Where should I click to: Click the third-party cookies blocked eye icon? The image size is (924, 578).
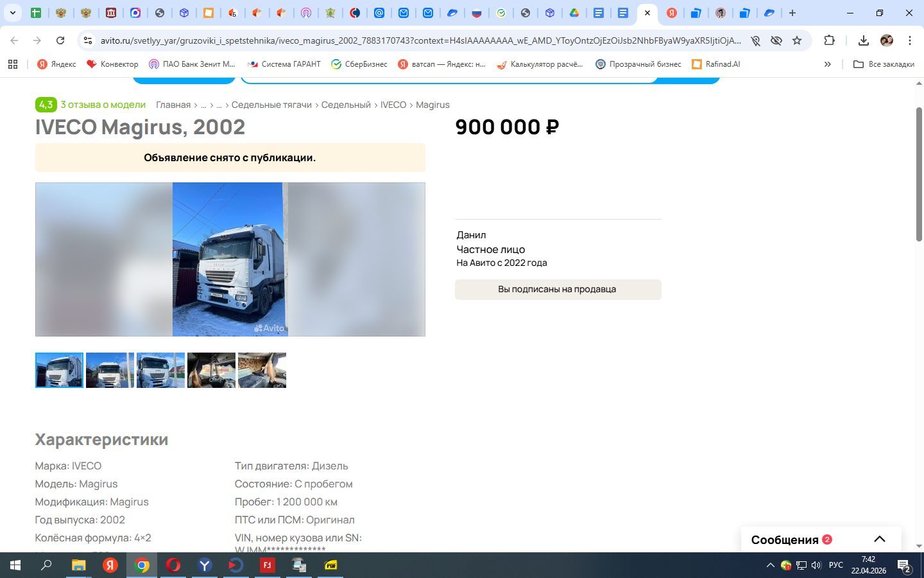776,40
